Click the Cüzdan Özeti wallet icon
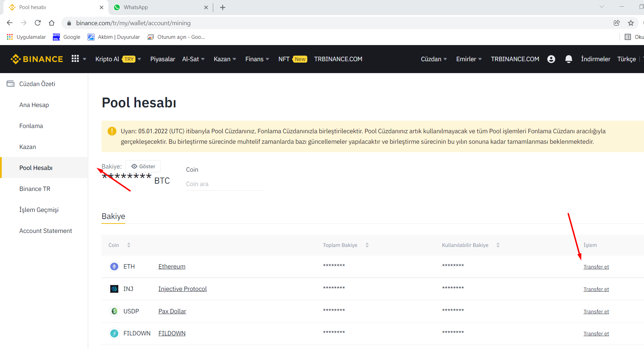 [x=10, y=84]
